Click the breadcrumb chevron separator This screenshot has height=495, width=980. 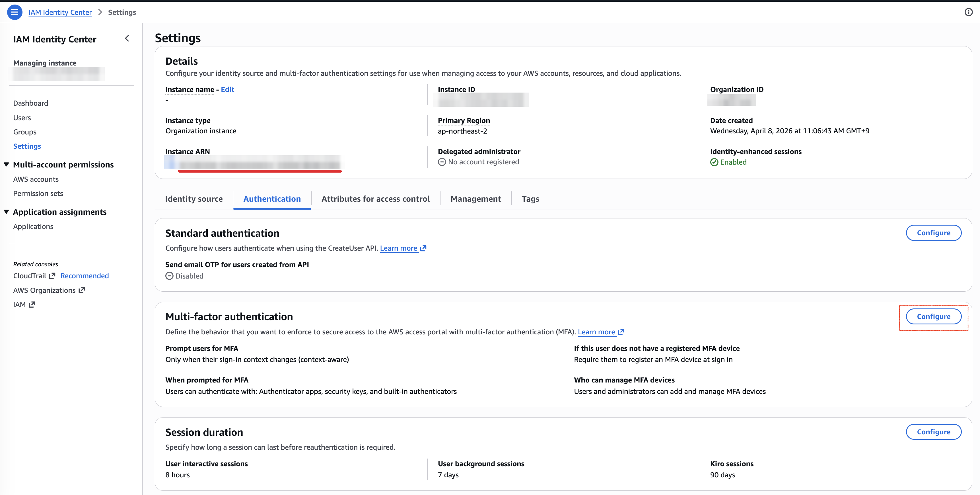coord(100,12)
